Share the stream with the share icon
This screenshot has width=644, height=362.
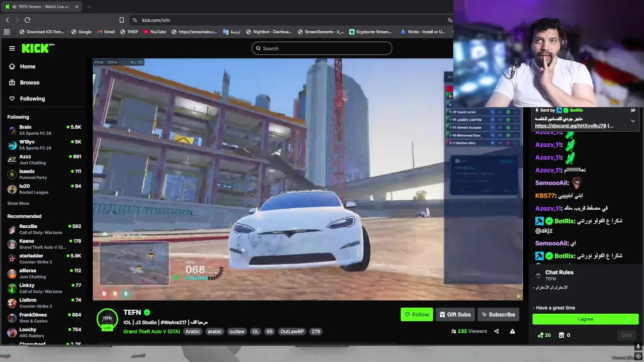497,331
